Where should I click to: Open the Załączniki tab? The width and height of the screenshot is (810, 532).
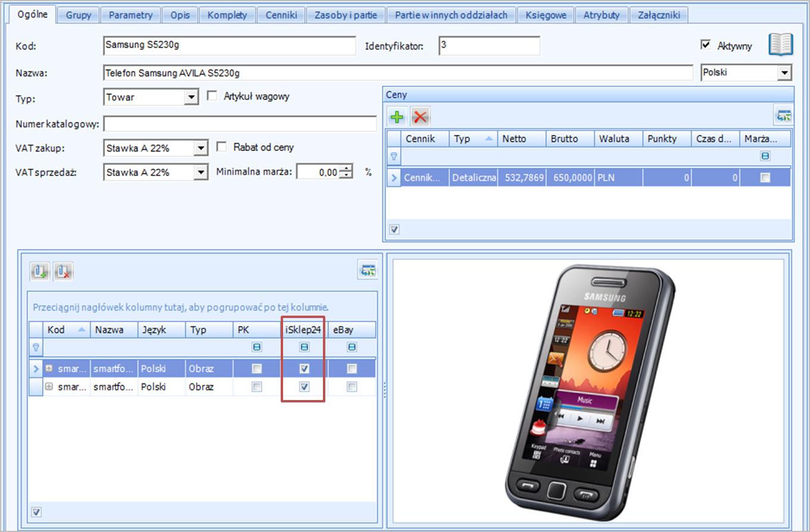(658, 15)
